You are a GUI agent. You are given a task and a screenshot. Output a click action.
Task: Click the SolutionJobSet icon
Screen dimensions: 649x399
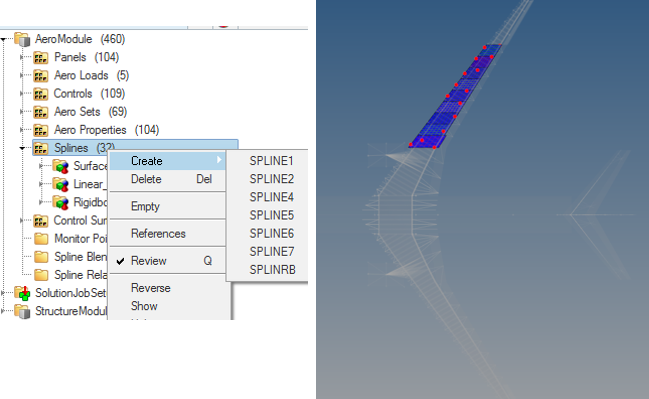click(22, 293)
